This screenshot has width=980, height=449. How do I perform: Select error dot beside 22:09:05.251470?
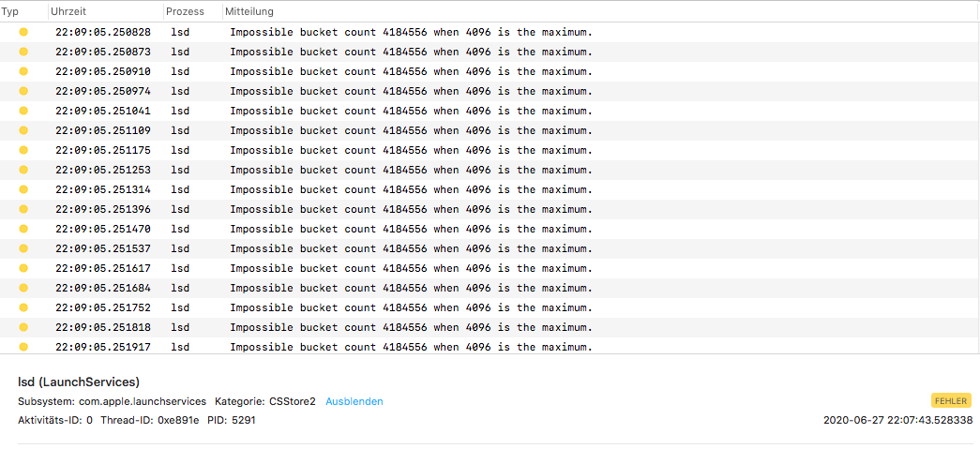[23, 229]
